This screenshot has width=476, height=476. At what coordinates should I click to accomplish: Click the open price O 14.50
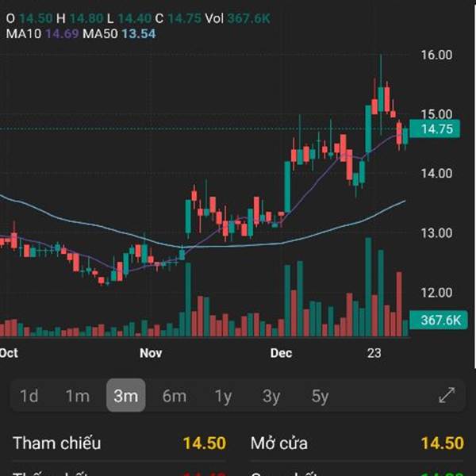[x=36, y=18]
